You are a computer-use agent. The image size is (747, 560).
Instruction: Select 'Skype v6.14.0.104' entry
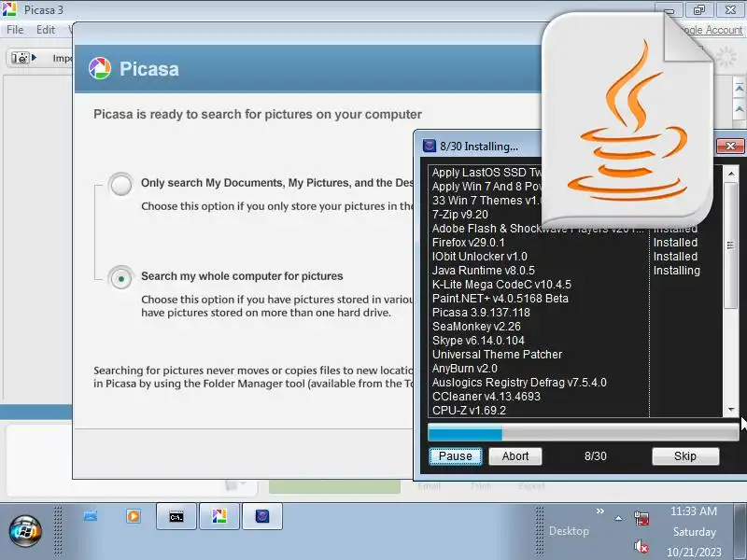478,341
